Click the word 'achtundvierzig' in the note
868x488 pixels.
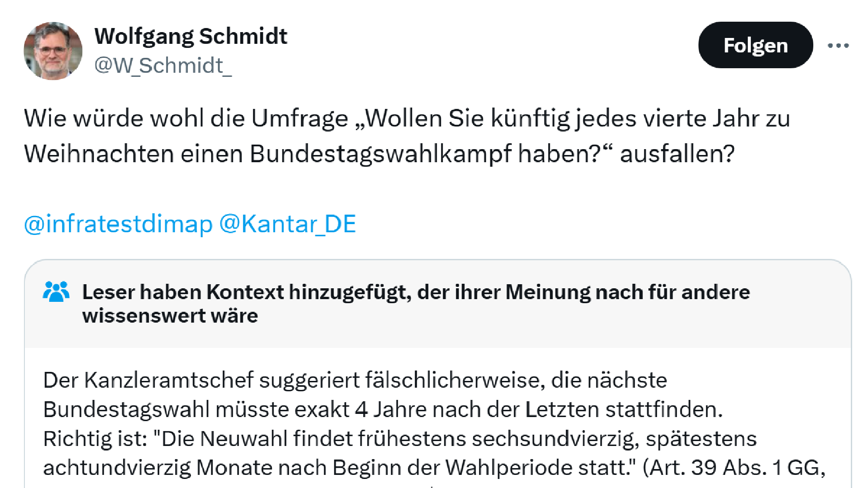pos(117,468)
